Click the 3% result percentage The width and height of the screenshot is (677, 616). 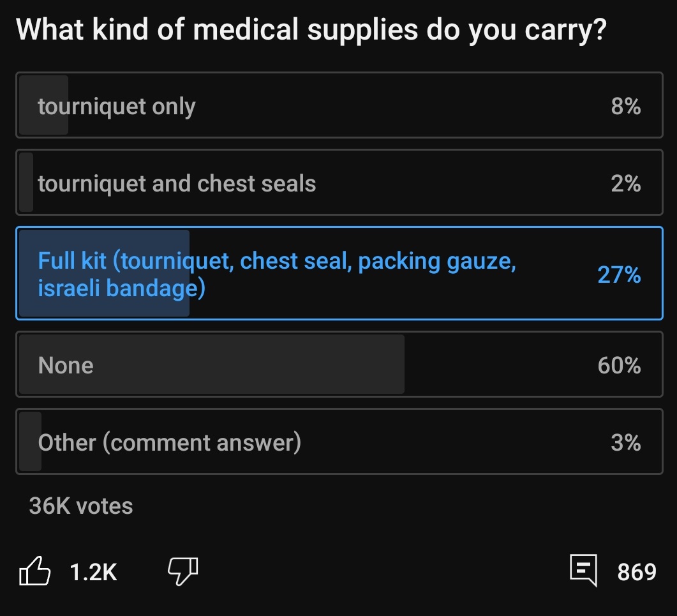point(625,442)
